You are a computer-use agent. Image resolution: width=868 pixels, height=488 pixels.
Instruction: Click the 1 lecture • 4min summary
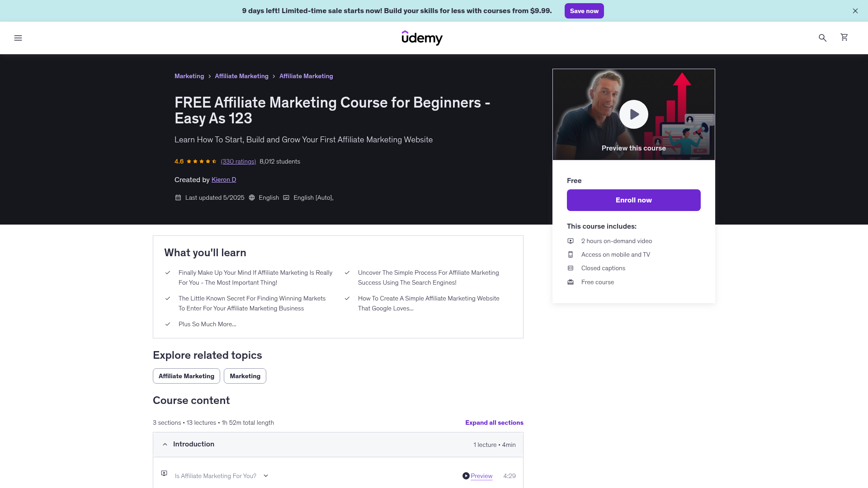(x=495, y=445)
